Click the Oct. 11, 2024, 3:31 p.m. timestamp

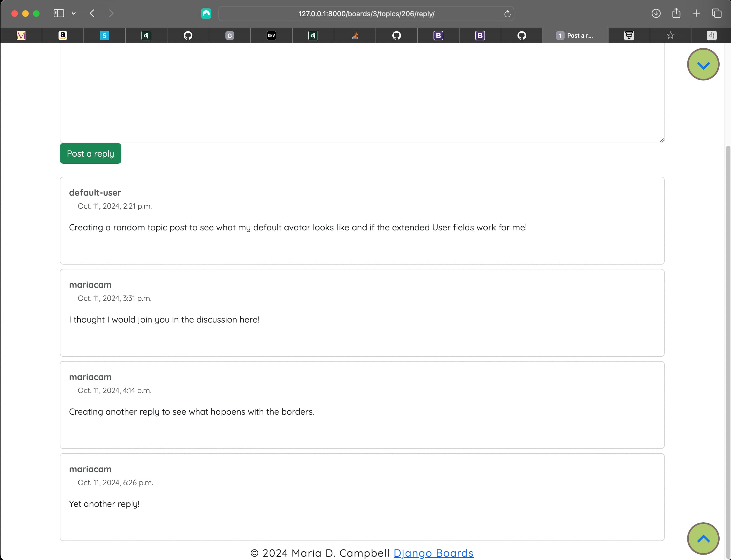tap(115, 298)
